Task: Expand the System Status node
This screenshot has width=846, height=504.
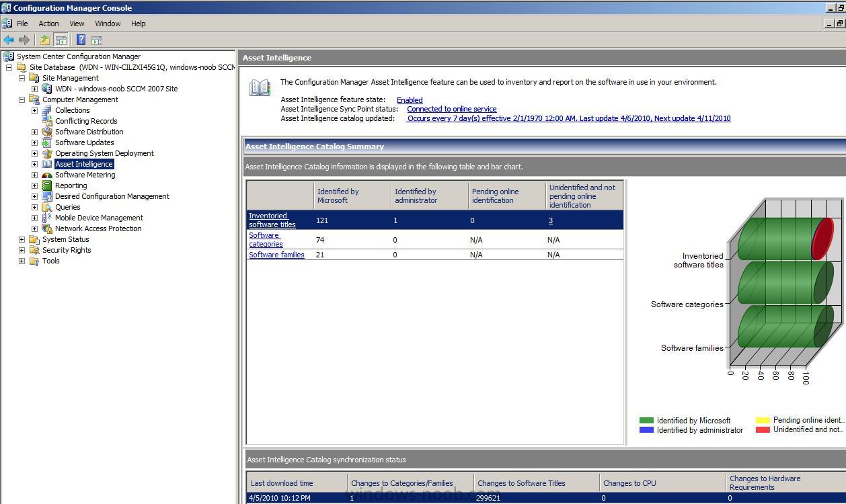Action: pyautogui.click(x=22, y=239)
